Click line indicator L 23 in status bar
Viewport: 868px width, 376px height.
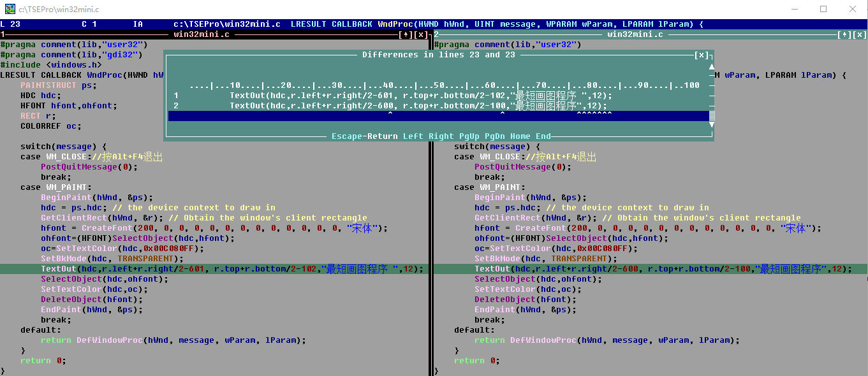tap(10, 24)
